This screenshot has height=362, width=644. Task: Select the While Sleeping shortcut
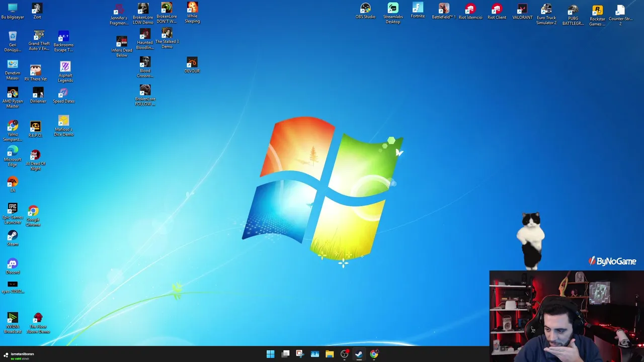point(192,13)
